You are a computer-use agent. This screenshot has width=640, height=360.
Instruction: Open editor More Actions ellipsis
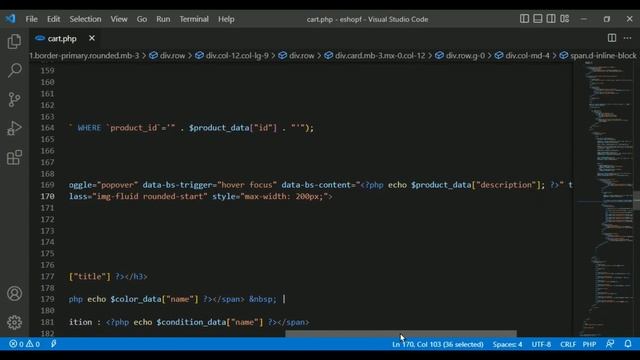[627, 38]
